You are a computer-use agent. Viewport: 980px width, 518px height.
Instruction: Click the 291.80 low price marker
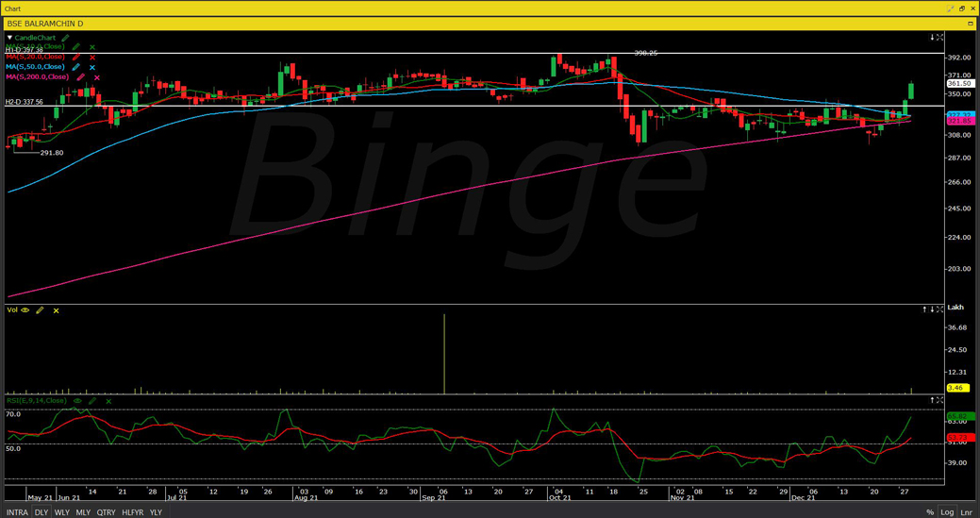(x=52, y=153)
